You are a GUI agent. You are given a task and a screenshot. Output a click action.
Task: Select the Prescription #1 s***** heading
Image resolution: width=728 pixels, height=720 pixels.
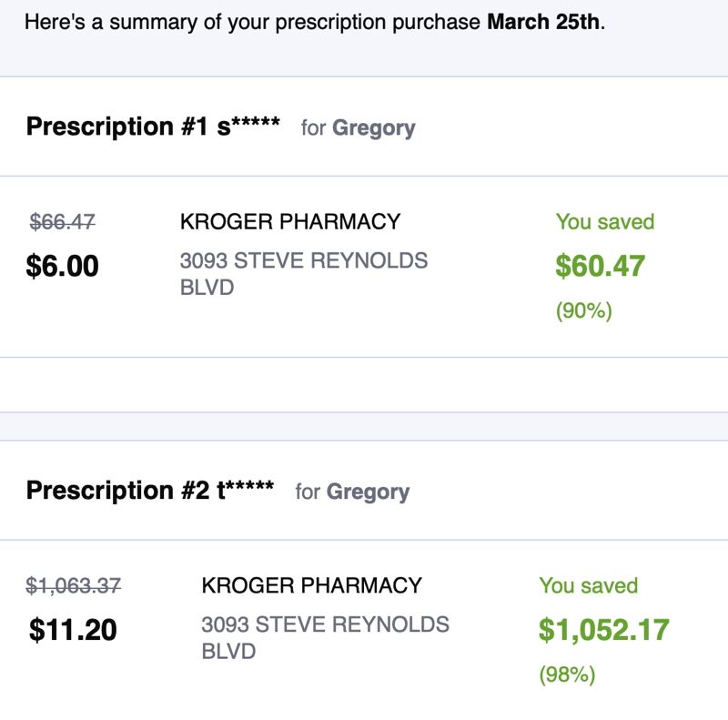pos(153,127)
